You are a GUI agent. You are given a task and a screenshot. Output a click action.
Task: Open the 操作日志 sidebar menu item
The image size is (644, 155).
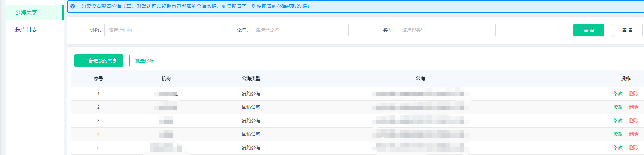click(26, 29)
